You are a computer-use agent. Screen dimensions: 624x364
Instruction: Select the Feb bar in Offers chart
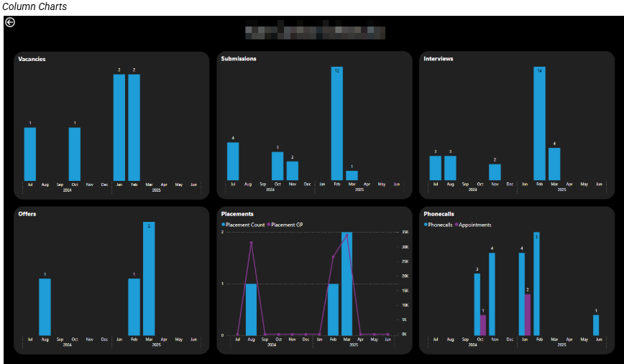coord(134,307)
